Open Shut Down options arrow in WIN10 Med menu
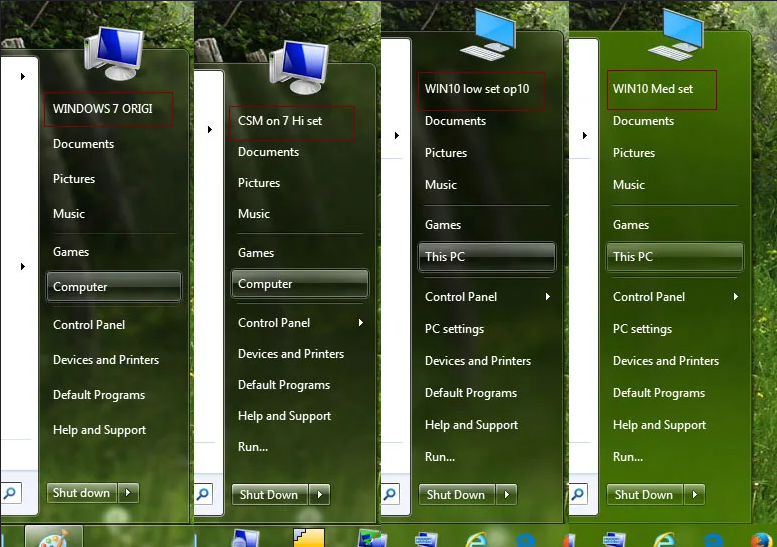777x547 pixels. [x=694, y=495]
